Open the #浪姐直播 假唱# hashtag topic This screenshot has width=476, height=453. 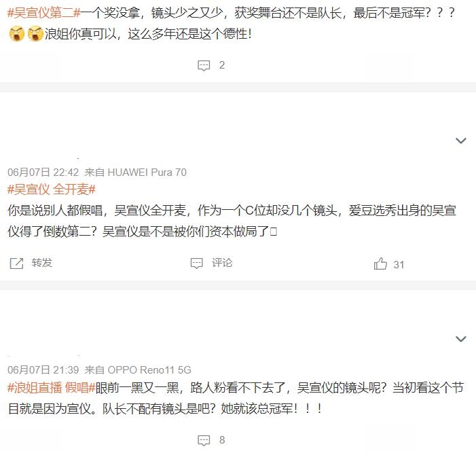(x=52, y=388)
